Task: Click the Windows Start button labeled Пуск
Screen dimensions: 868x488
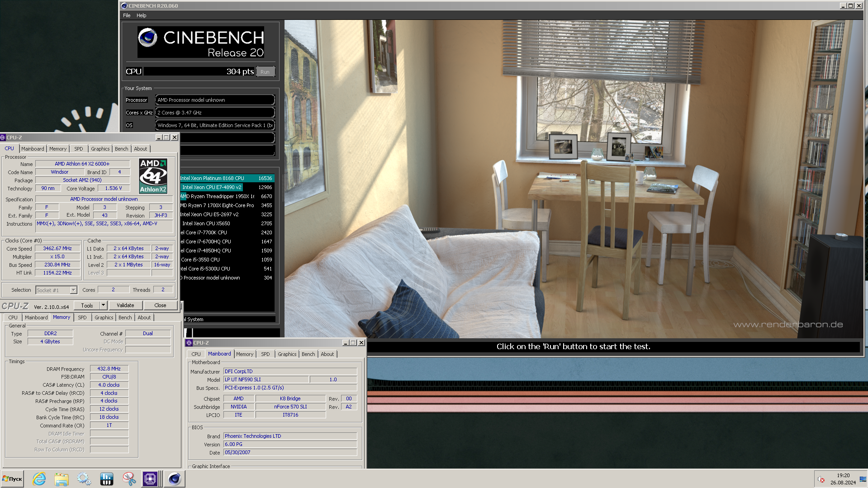Action: pos(12,479)
